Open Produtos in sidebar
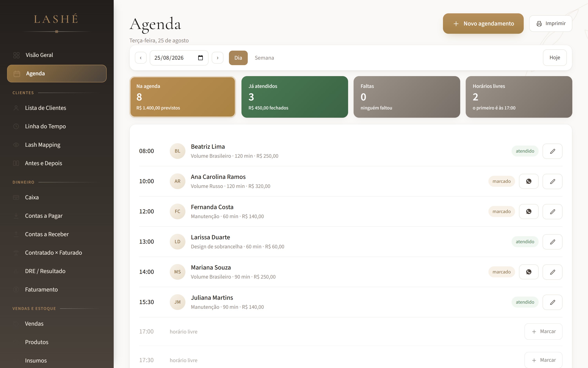The height and width of the screenshot is (368, 588). click(x=57, y=342)
